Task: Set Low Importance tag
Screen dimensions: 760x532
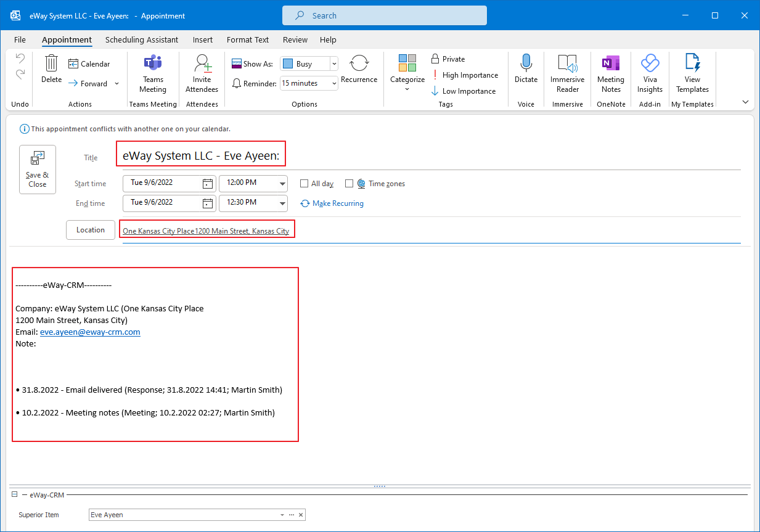Action: click(x=463, y=91)
